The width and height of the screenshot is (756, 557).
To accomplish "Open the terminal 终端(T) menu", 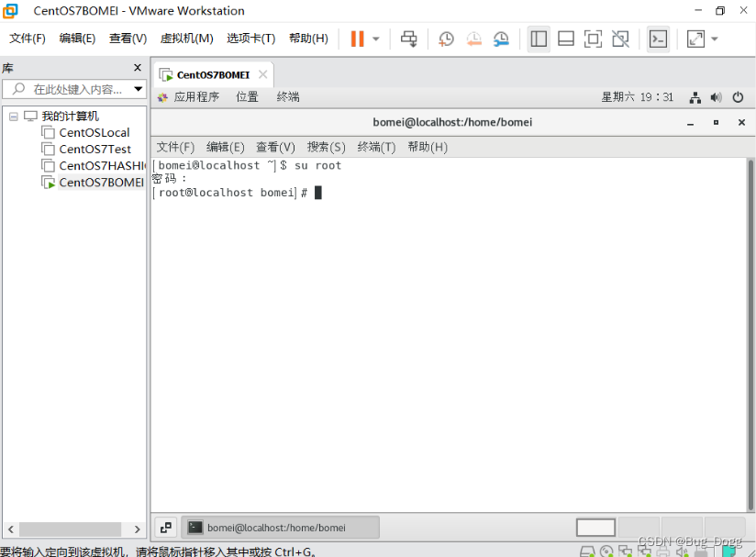I will (x=376, y=147).
